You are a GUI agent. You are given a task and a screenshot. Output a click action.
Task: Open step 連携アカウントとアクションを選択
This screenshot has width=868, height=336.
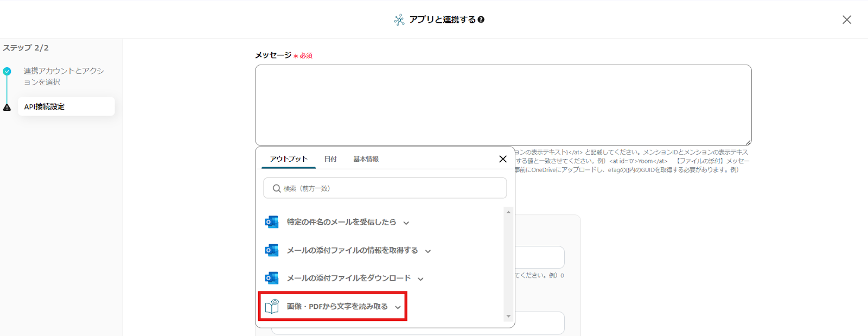pyautogui.click(x=63, y=77)
